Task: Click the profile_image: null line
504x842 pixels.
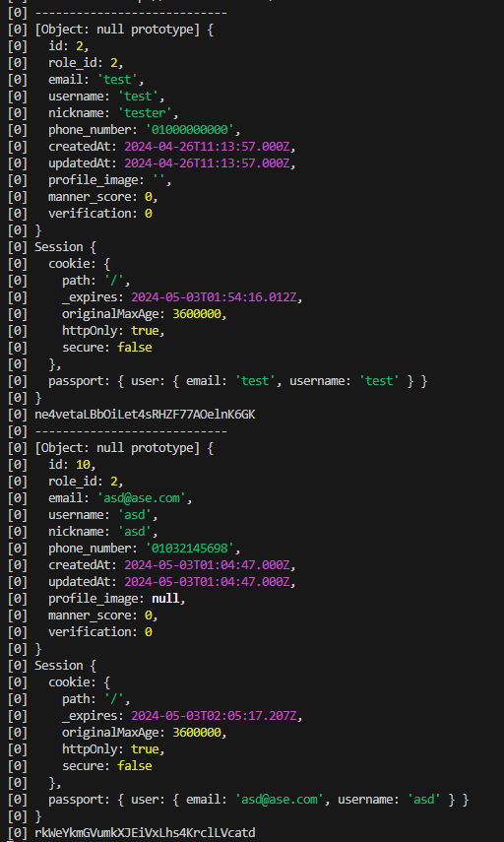Action: click(x=117, y=599)
